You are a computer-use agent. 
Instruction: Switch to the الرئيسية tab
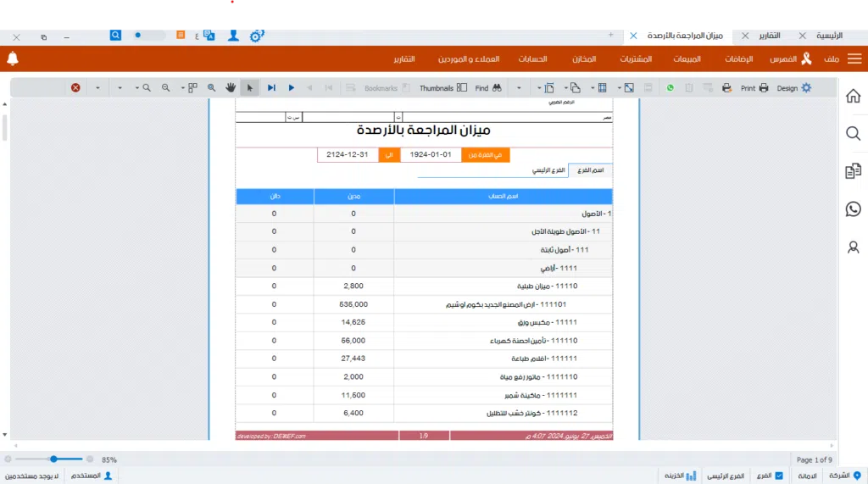(829, 36)
